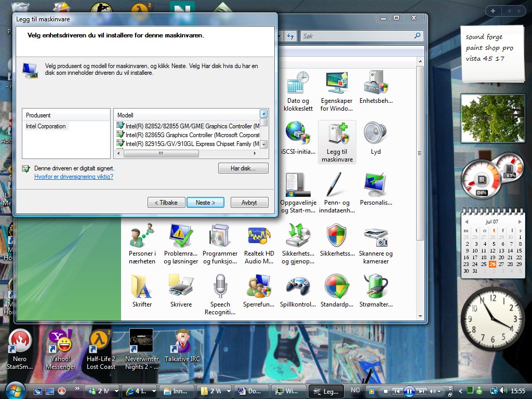Click the pause button in media toolbar
The width and height of the screenshot is (532, 399).
point(409,391)
